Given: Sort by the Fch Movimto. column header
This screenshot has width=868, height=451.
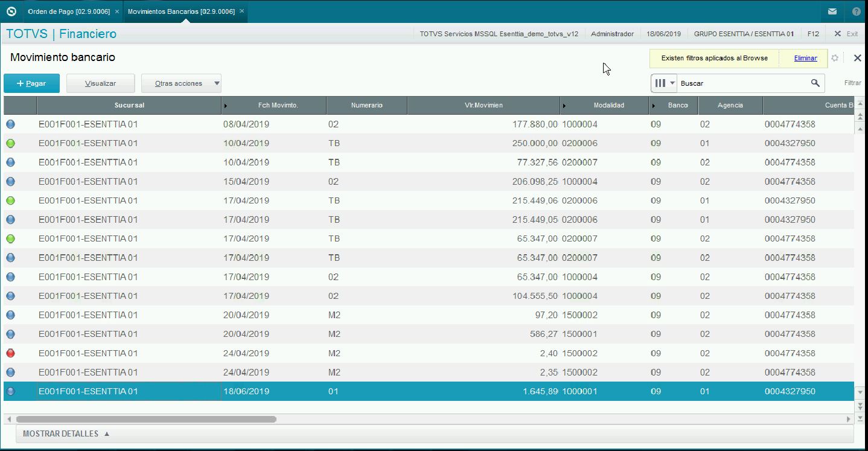Looking at the screenshot, I should [x=274, y=105].
